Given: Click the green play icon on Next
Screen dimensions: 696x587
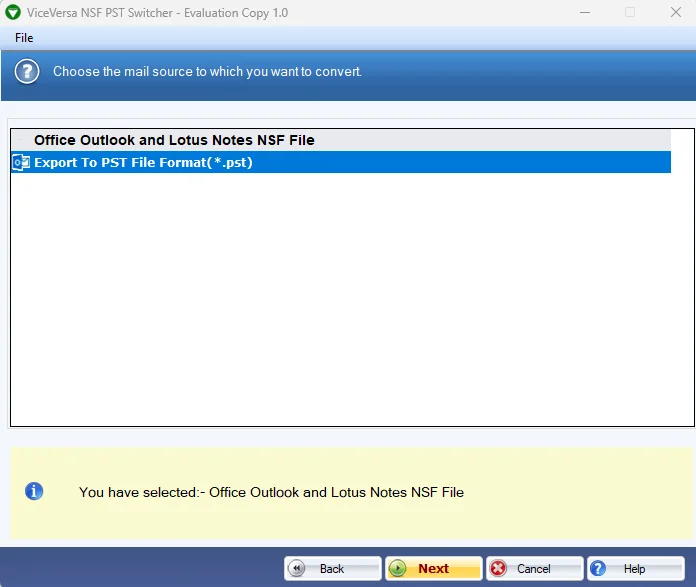Looking at the screenshot, I should 398,568.
